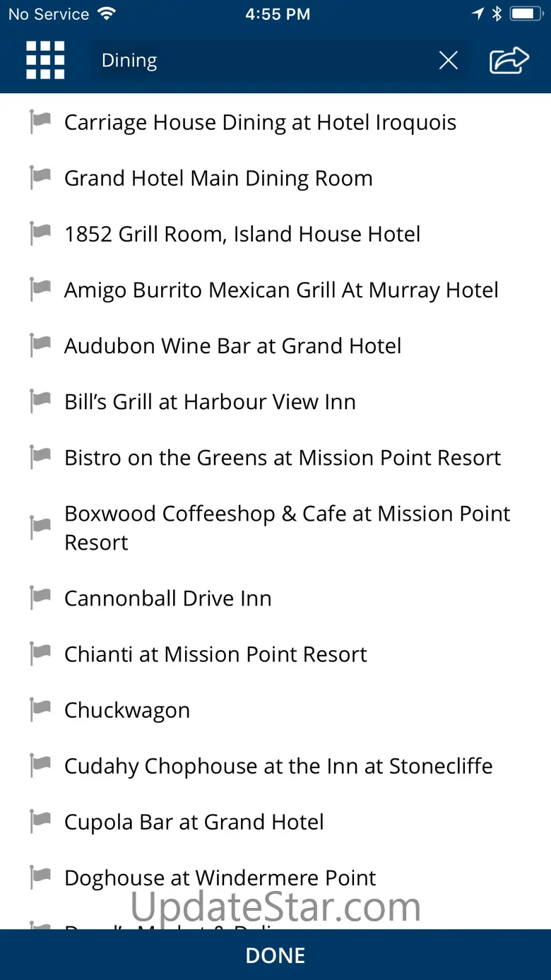
Task: Tap the flag icon beside Chuckwagon
Action: (40, 710)
